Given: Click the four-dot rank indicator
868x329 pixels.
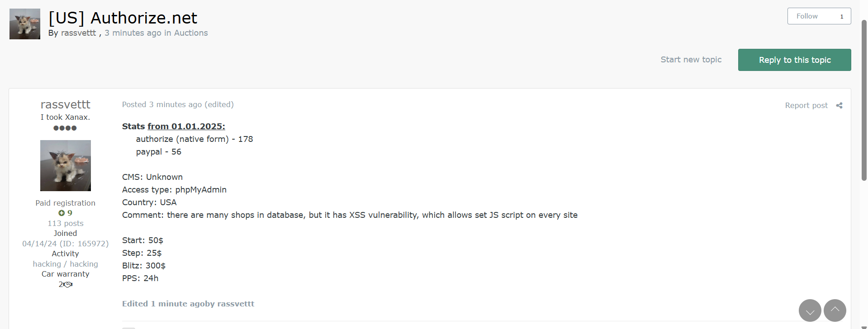Looking at the screenshot, I should 65,128.
